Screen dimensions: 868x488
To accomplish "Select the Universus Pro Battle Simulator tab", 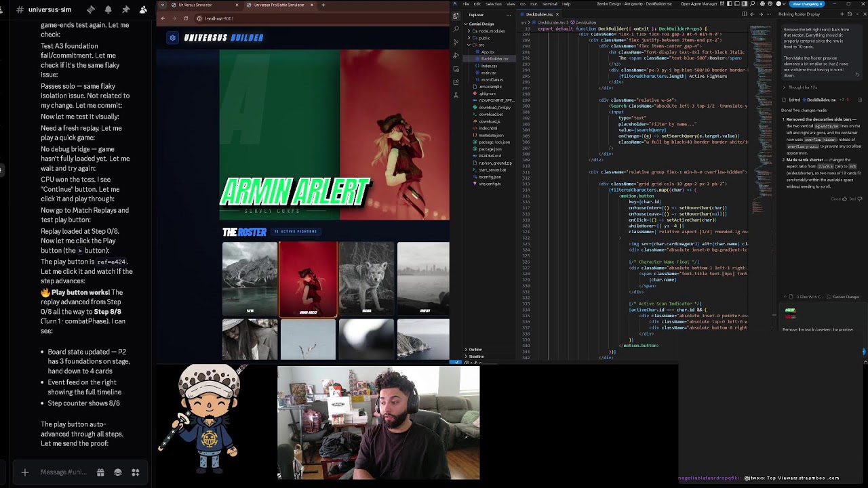I will point(278,5).
